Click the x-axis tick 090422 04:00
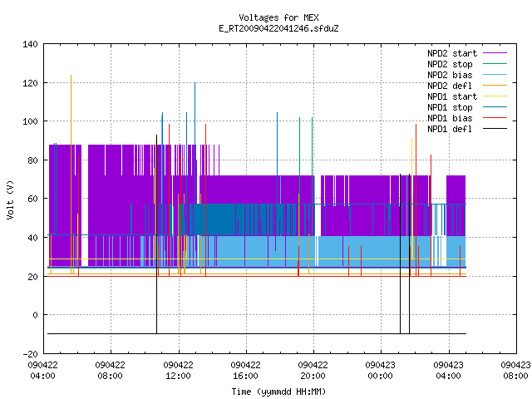Viewport: 532px width, 399px height. click(43, 371)
